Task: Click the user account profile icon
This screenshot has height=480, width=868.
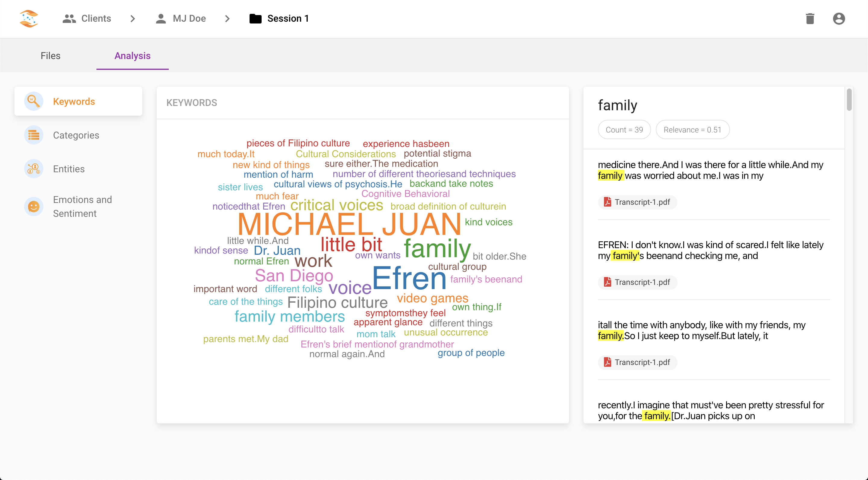Action: (x=838, y=18)
